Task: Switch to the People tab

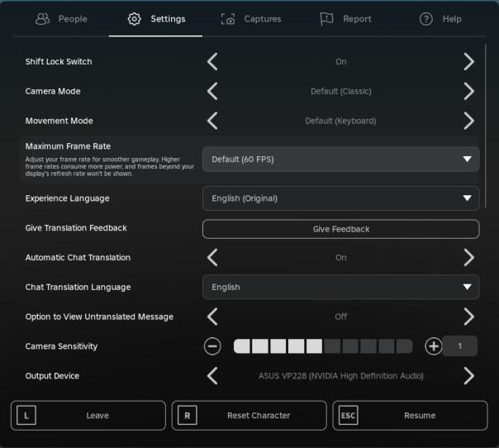Action: click(61, 19)
